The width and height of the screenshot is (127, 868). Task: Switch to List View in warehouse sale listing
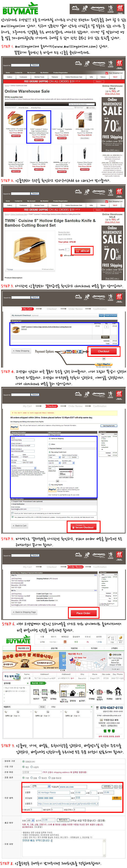coord(91,108)
